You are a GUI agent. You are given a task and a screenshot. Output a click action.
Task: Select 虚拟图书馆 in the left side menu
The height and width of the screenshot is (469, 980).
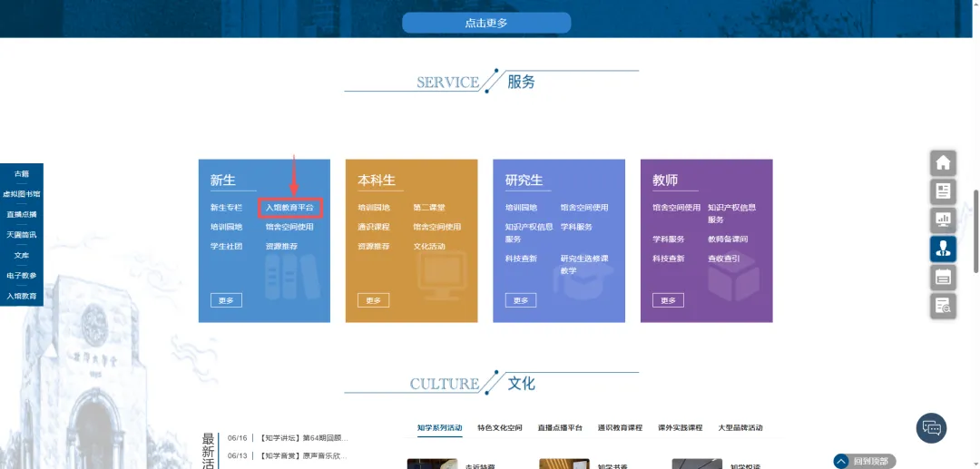pos(21,194)
